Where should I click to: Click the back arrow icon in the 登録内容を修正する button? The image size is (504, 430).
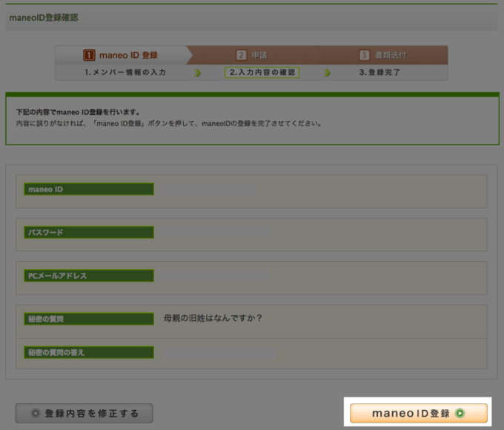pos(36,413)
